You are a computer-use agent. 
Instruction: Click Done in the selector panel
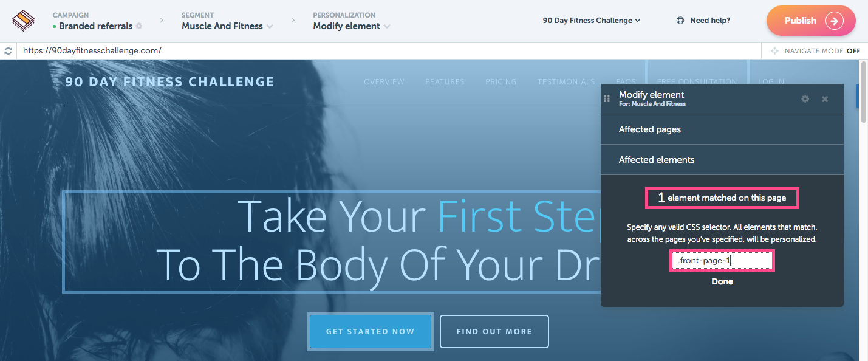click(722, 281)
